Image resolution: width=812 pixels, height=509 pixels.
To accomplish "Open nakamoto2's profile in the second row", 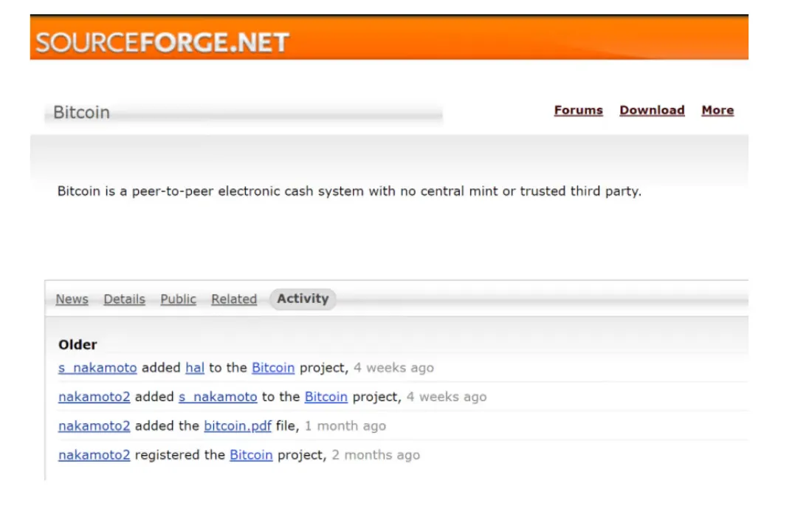I will (x=93, y=397).
